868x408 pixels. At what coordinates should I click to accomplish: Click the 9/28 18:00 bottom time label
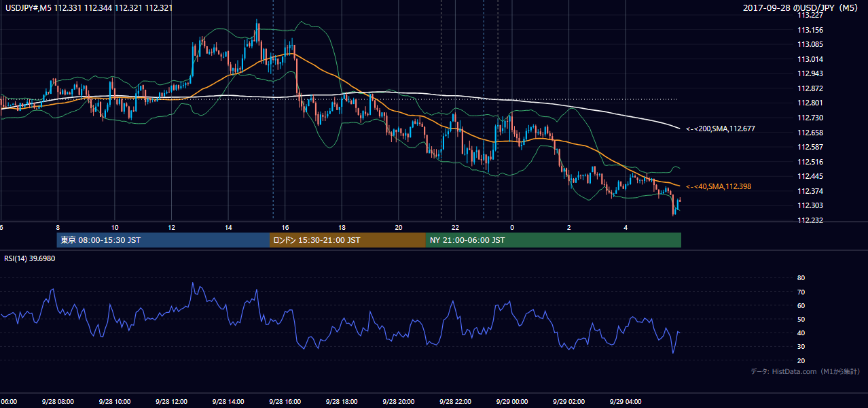tap(341, 401)
